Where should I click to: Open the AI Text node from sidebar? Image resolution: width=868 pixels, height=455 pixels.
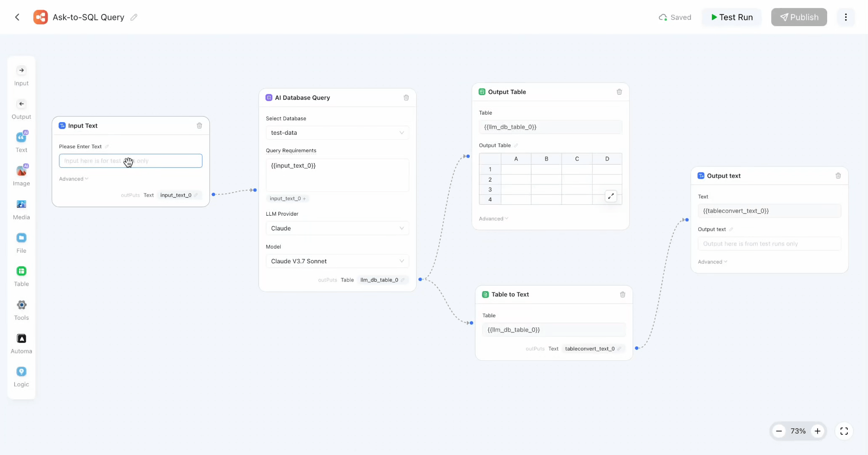tap(21, 141)
